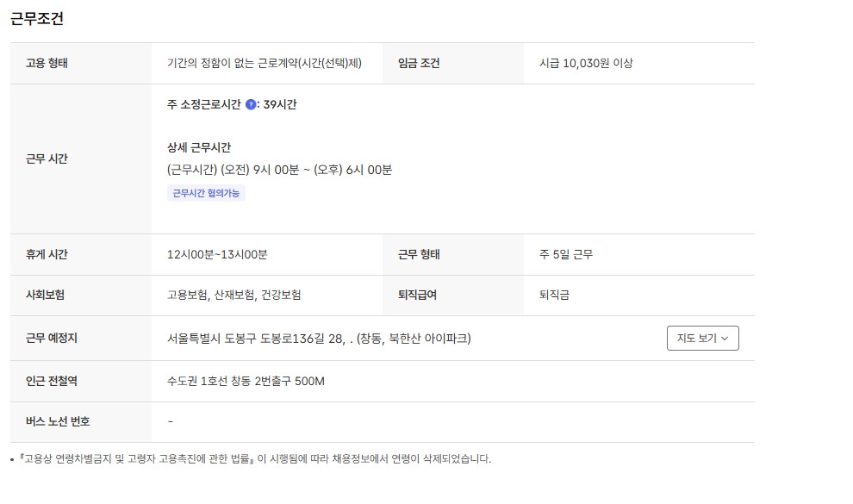Click the 근무 시간 row label
The width and height of the screenshot is (853, 504).
coord(47,159)
